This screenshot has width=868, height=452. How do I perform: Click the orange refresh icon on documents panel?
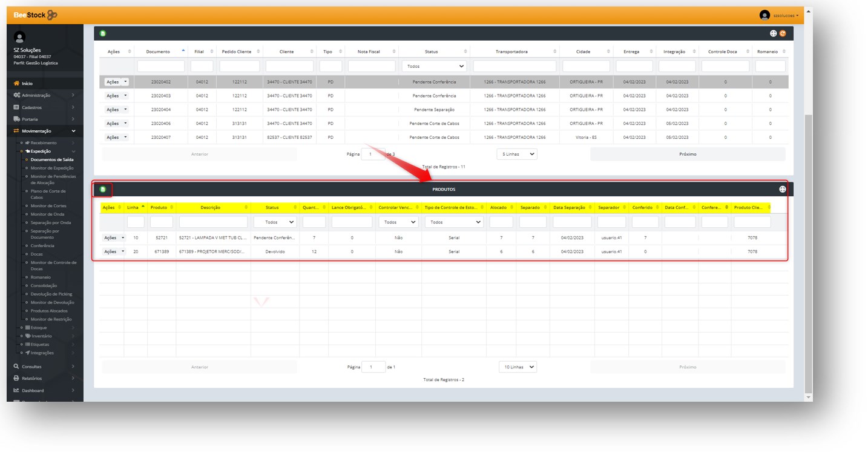[783, 33]
